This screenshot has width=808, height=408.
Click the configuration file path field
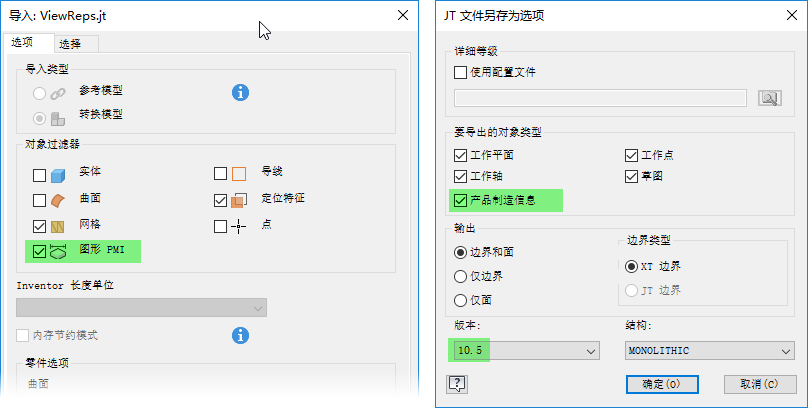600,98
